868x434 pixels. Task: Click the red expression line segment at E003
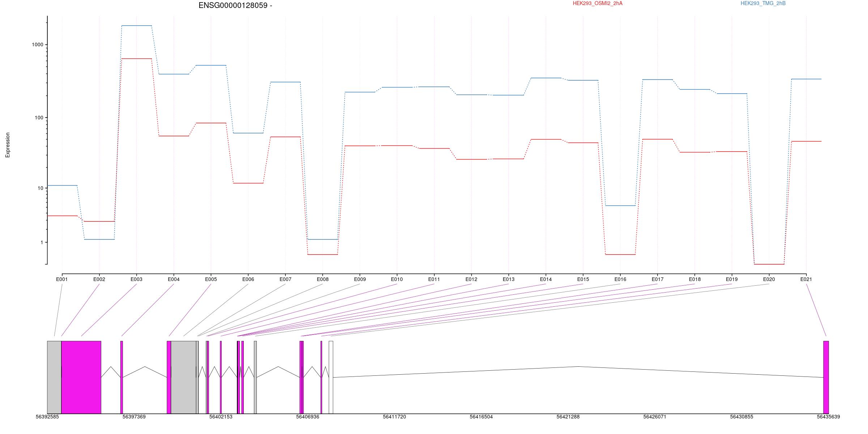coord(136,59)
